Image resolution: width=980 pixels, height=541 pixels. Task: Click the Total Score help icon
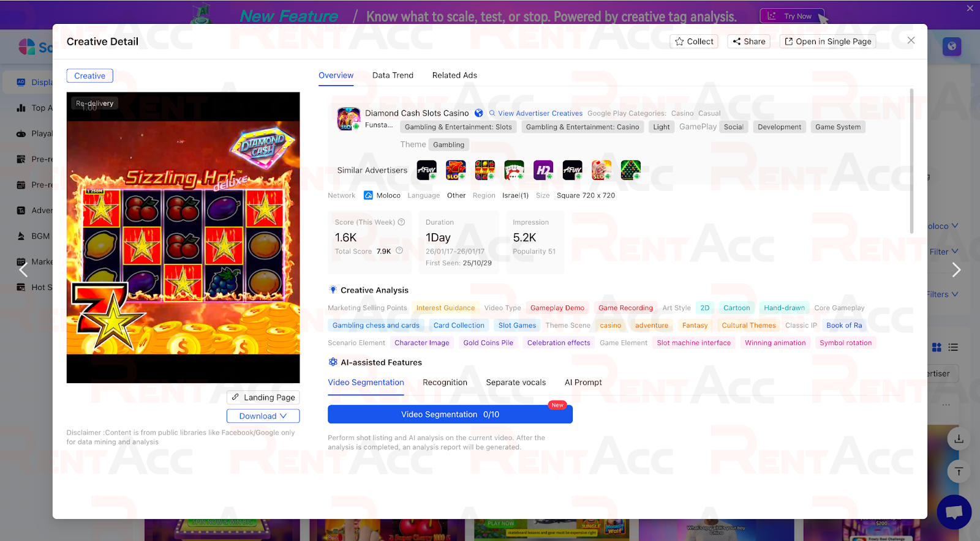pyautogui.click(x=399, y=251)
